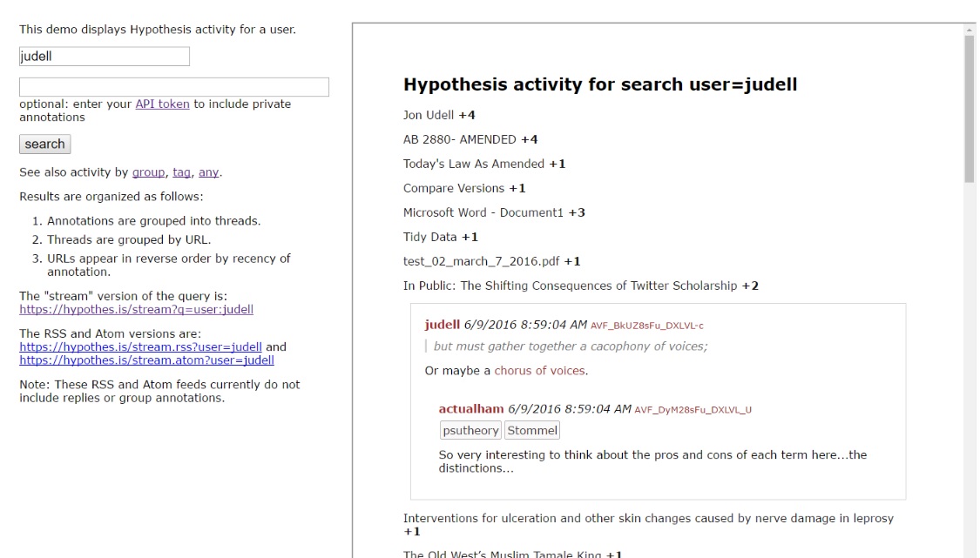Screen dimensions: 980x558
Task: Click the results pane vertical scrollbar thumb
Action: [x=970, y=110]
